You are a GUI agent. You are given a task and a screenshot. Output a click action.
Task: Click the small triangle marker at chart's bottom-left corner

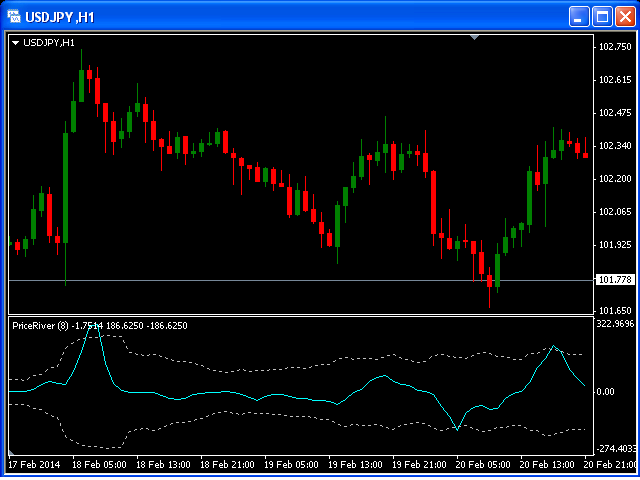click(11, 452)
